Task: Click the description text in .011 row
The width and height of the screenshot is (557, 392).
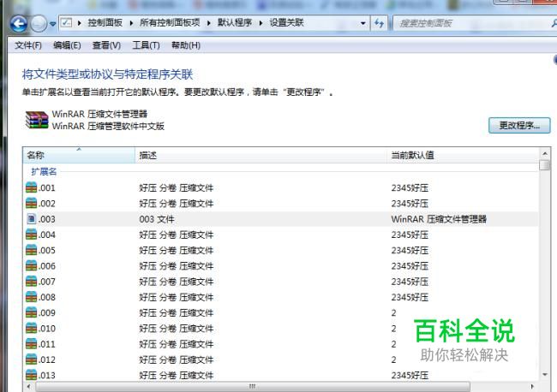Action: point(177,344)
